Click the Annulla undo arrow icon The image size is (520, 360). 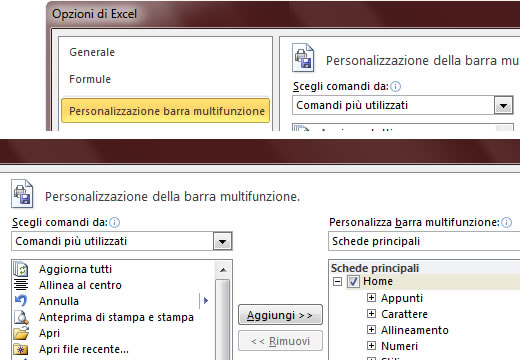pos(21,301)
